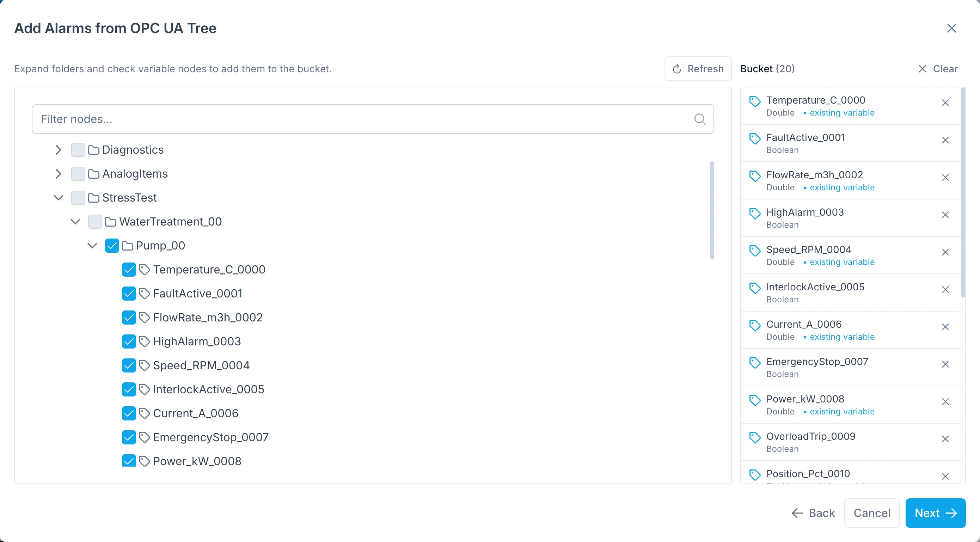Remove FlowRate_m3h_0002 from the bucket

(945, 178)
